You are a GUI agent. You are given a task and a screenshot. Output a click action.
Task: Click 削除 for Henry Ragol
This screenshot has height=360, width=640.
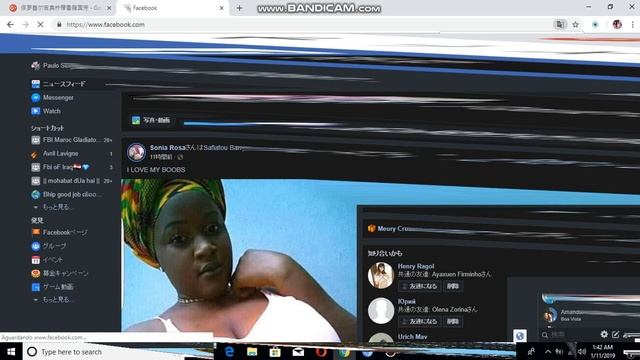tap(453, 286)
